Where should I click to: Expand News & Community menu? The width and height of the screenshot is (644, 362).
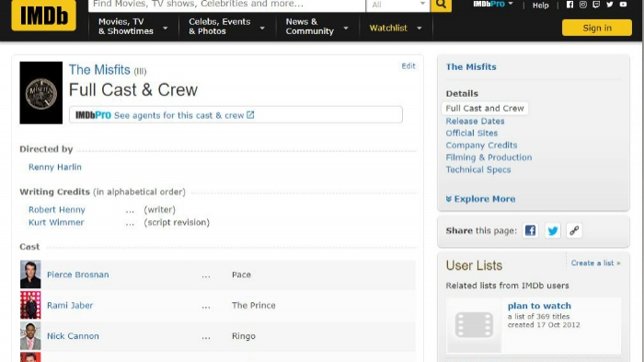[x=317, y=27]
